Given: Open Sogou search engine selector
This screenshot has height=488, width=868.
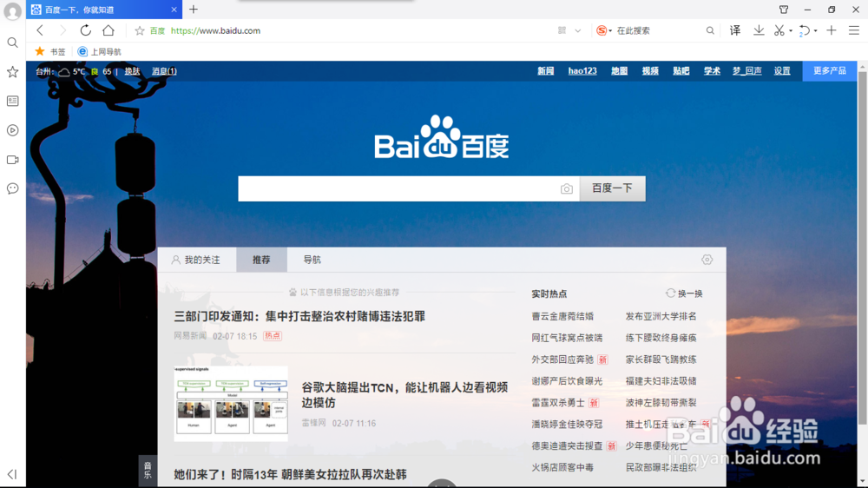Looking at the screenshot, I should click(603, 30).
